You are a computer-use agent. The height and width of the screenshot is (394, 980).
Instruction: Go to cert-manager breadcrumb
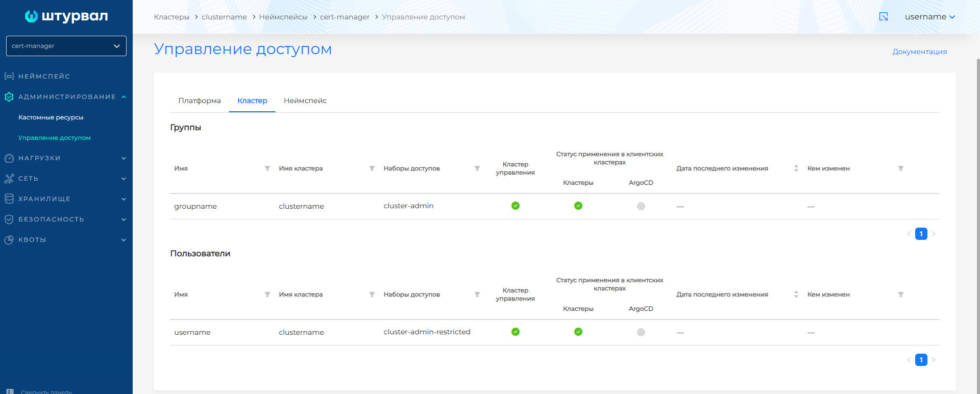click(345, 17)
